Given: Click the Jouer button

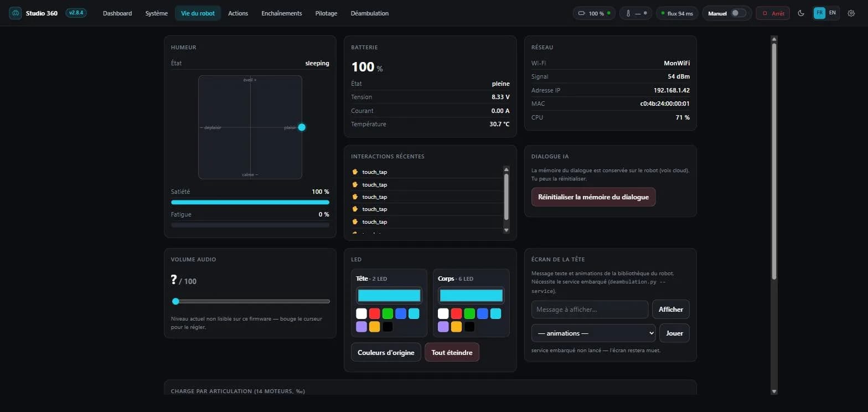Looking at the screenshot, I should point(674,333).
